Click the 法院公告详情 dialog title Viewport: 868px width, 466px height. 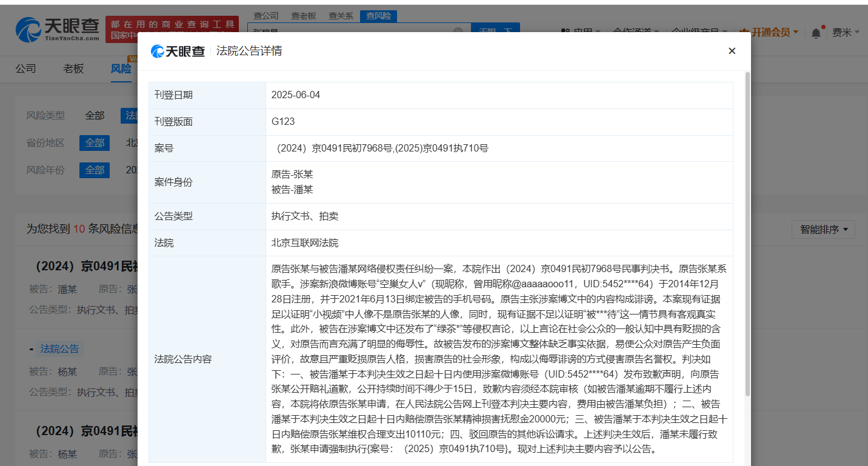click(249, 51)
